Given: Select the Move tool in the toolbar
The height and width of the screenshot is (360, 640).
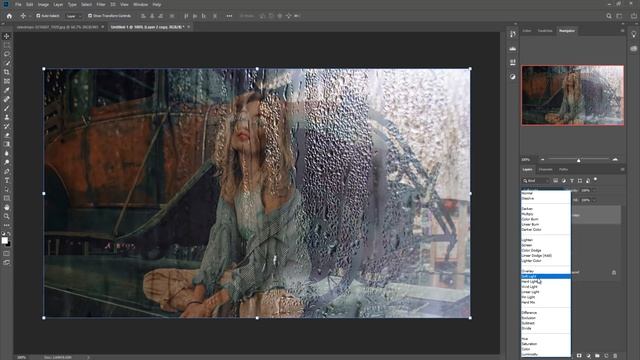Looking at the screenshot, I should [7, 36].
